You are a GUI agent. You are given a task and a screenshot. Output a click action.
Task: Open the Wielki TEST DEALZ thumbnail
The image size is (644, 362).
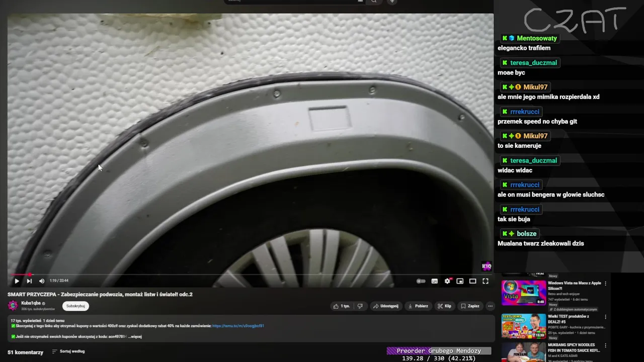click(523, 326)
